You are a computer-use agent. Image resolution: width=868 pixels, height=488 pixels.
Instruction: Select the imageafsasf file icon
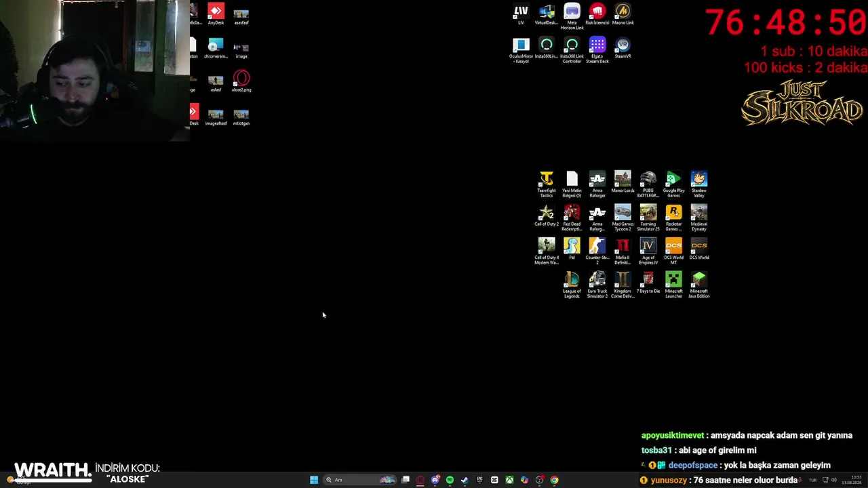(216, 117)
